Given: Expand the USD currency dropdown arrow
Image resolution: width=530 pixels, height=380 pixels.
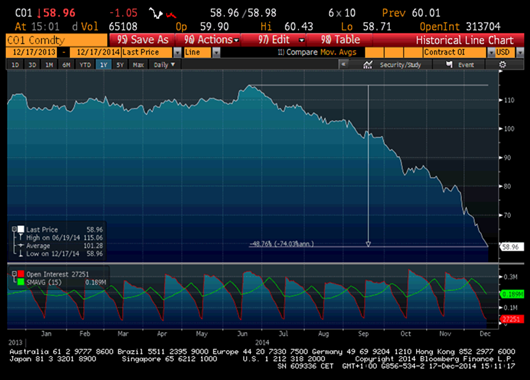Looking at the screenshot, I should pos(520,52).
